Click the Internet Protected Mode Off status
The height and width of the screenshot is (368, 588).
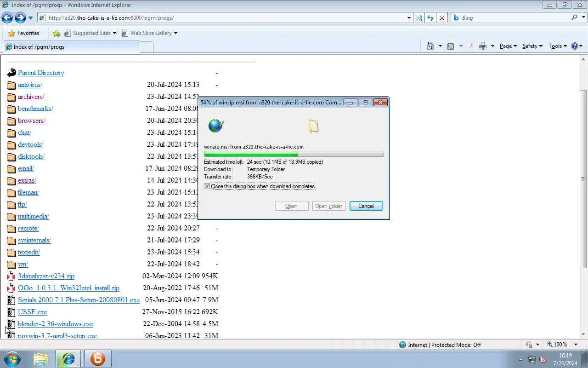(x=440, y=345)
